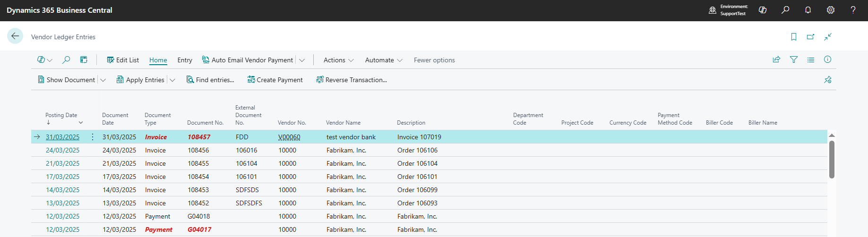Open posting date 14/03/2025 link
Screen dimensions: 868x237
pyautogui.click(x=62, y=190)
